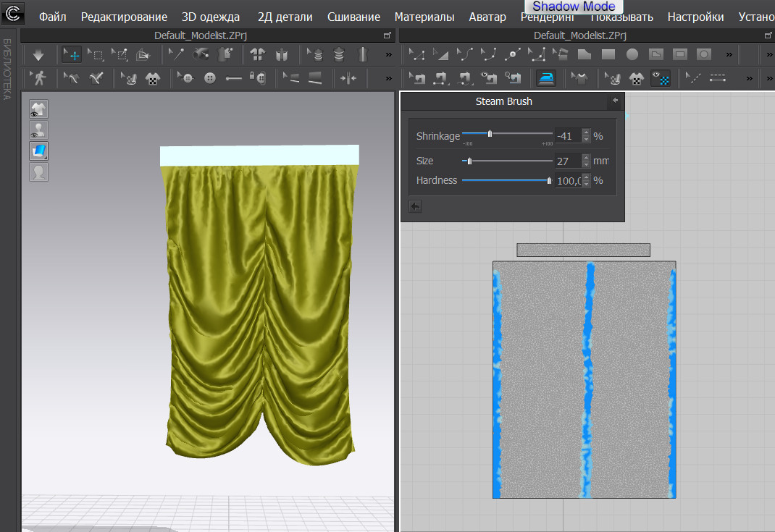Expand overflow chevron on 2D top toolbar
Screen dimensions: 775x532
coord(729,54)
